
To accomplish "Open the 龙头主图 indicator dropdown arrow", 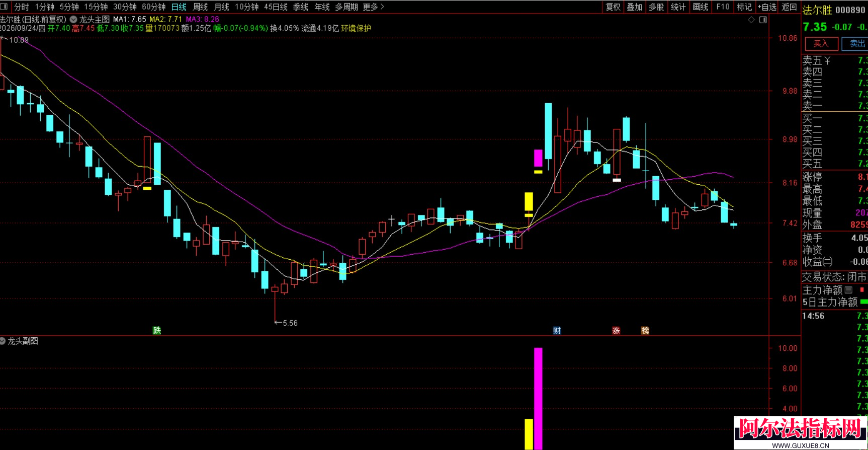I will pyautogui.click(x=73, y=20).
